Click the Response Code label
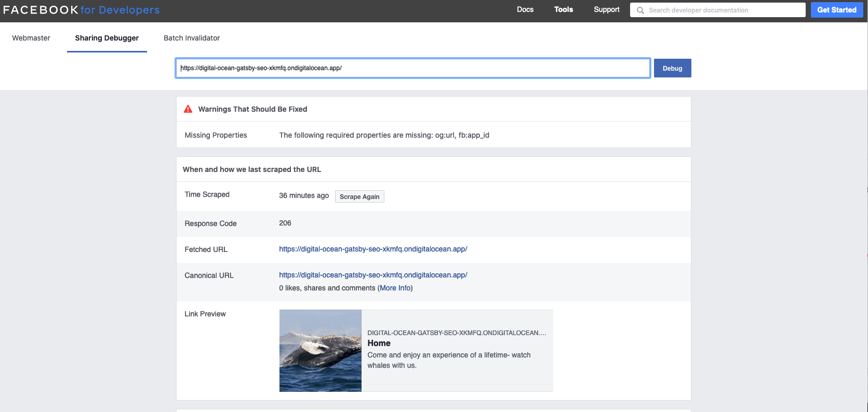 pyautogui.click(x=210, y=223)
